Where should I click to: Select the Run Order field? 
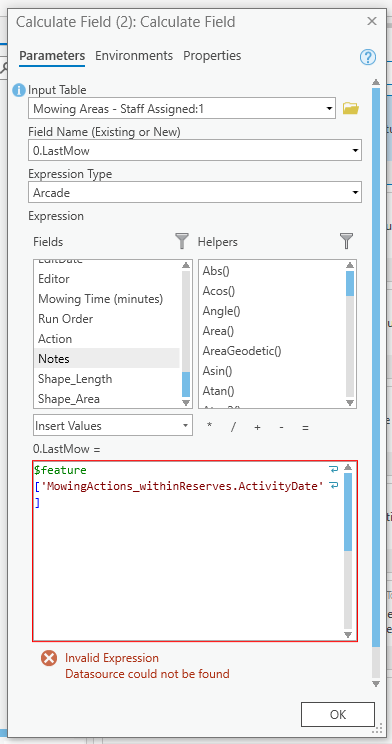(x=107, y=319)
